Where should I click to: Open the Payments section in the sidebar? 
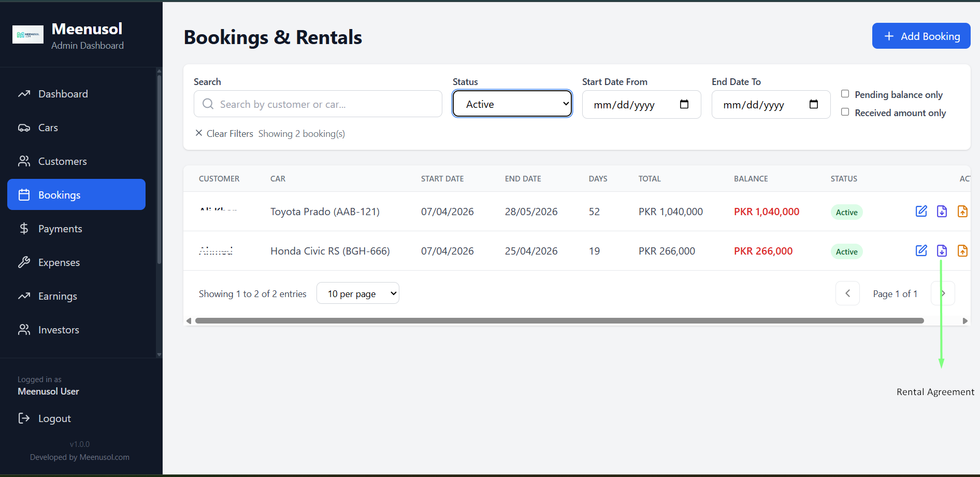(60, 228)
